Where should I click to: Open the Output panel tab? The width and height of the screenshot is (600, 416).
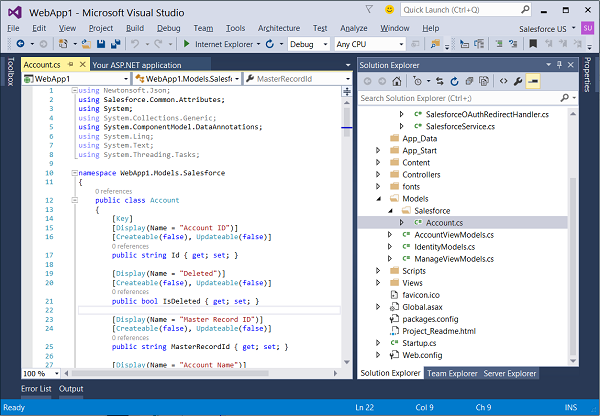71,388
